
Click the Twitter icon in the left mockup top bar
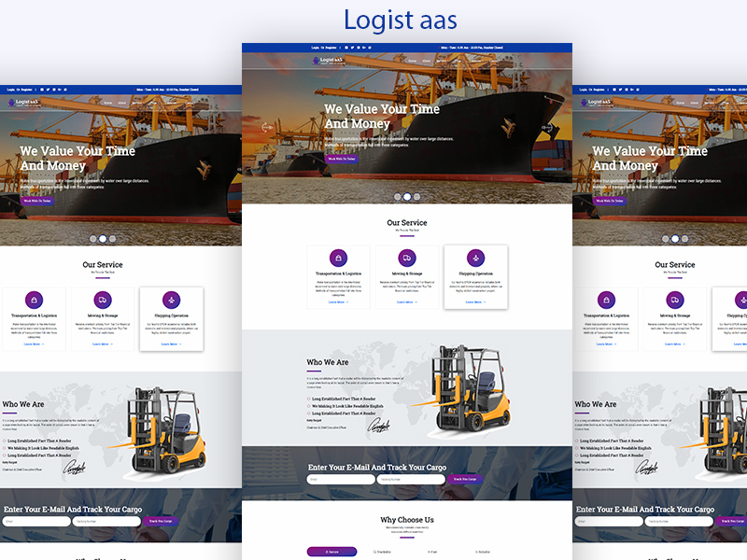49,90
